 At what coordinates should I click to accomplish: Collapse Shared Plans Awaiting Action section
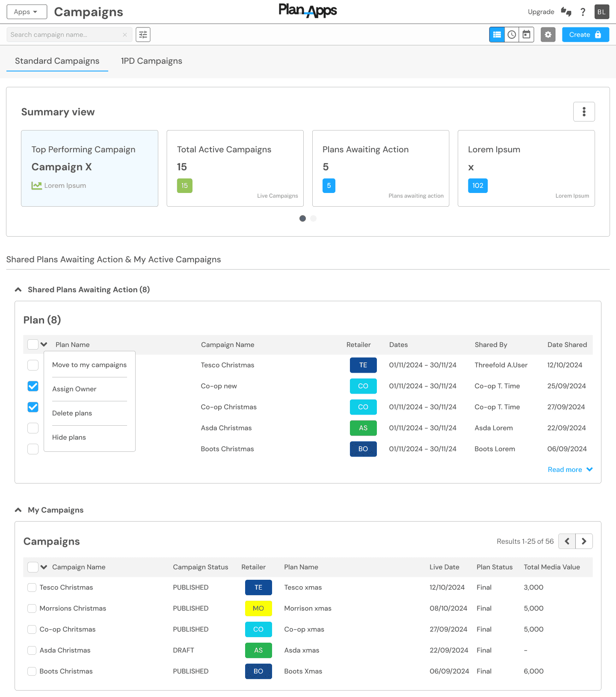(18, 290)
